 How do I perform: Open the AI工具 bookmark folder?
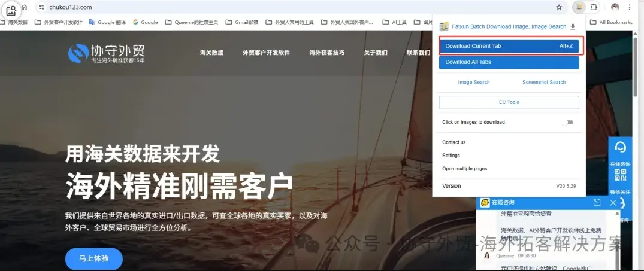(x=395, y=22)
